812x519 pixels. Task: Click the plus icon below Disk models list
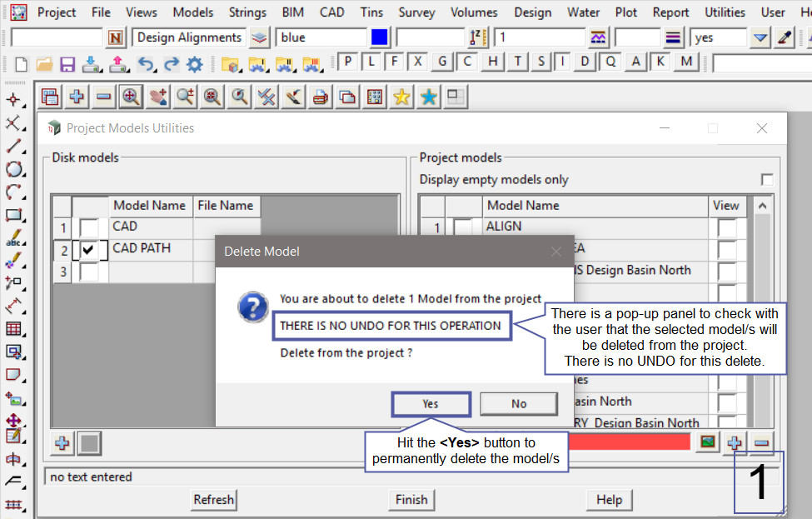(62, 443)
